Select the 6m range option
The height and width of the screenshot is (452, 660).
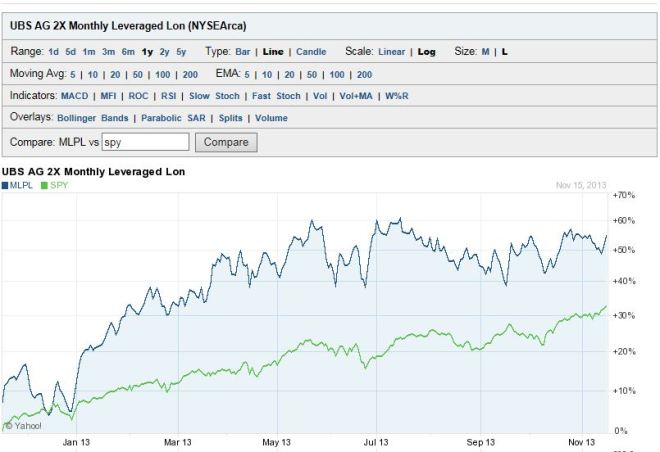128,52
